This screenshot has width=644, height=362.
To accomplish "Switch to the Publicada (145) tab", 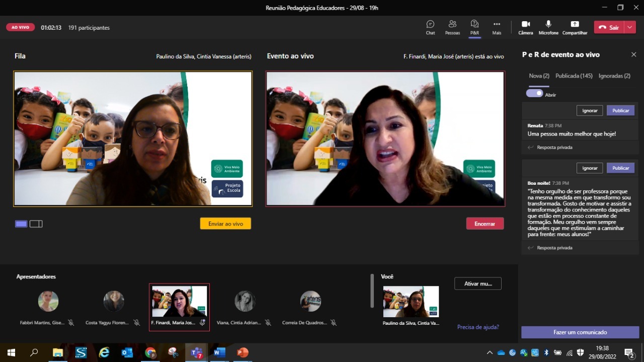I will coord(574,76).
